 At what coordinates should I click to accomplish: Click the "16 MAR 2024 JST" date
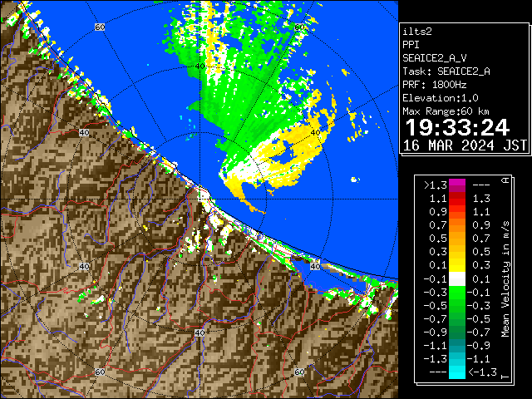pos(465,145)
